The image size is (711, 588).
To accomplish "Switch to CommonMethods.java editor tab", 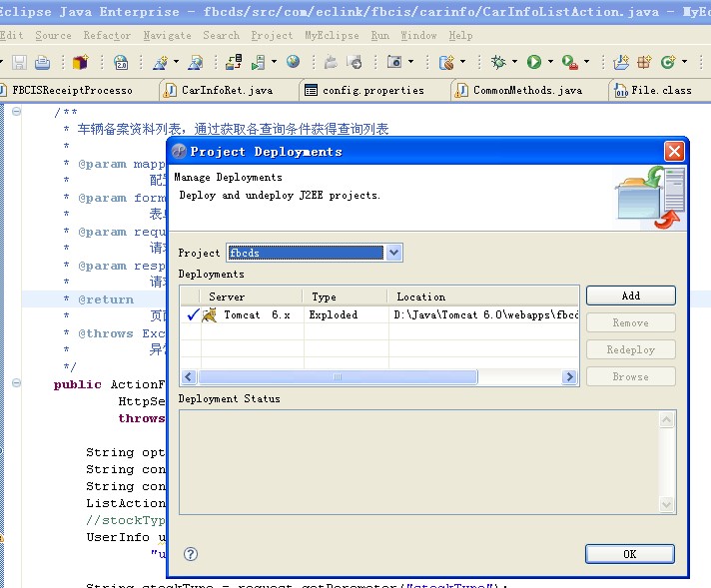I will click(x=527, y=90).
